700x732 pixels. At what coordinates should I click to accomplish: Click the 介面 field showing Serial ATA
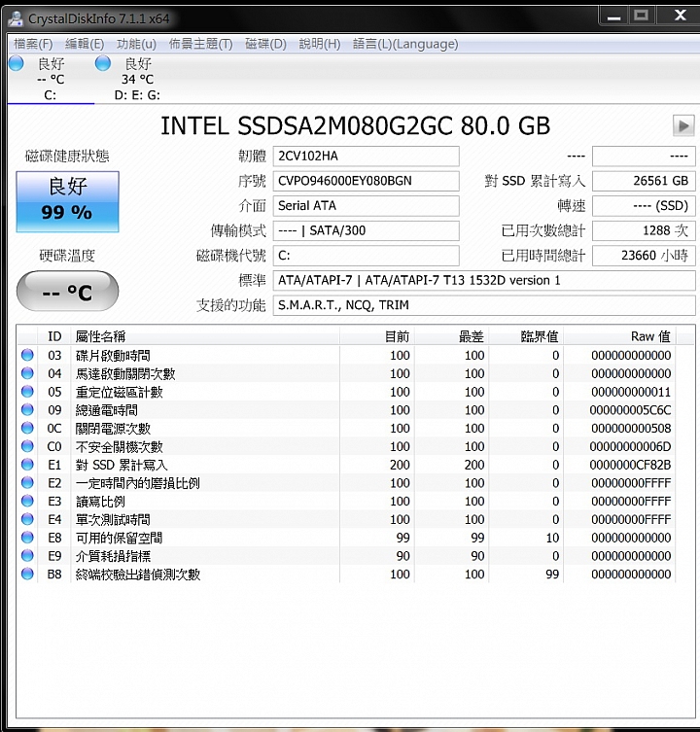point(367,206)
